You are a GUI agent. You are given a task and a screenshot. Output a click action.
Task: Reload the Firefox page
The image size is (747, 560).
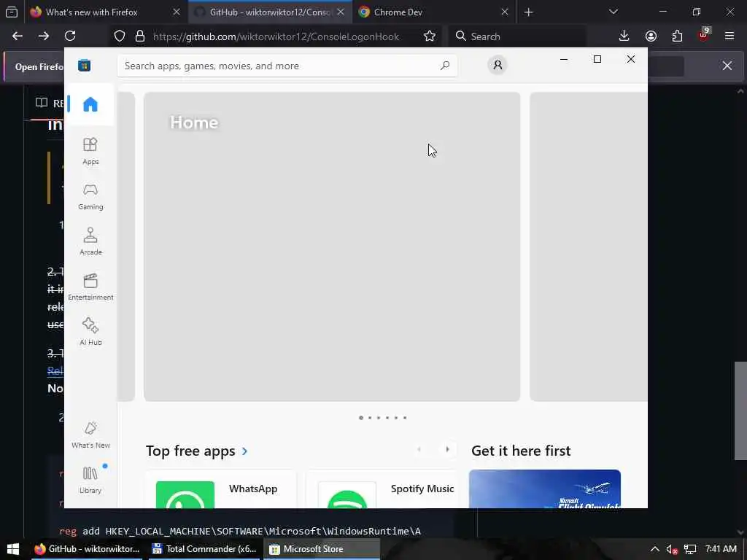(70, 36)
